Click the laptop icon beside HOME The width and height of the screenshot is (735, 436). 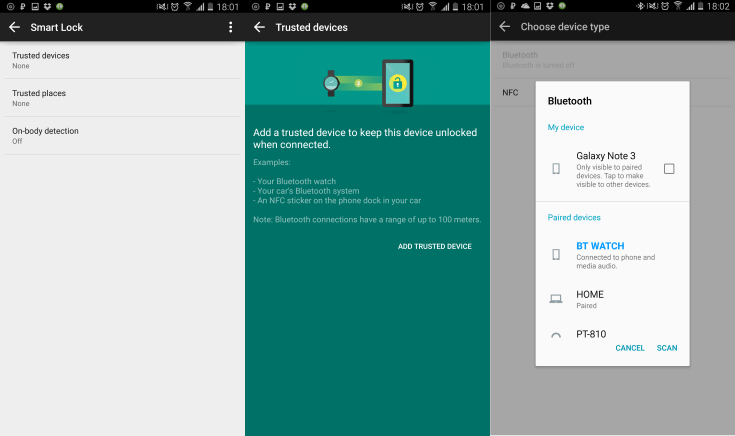556,299
